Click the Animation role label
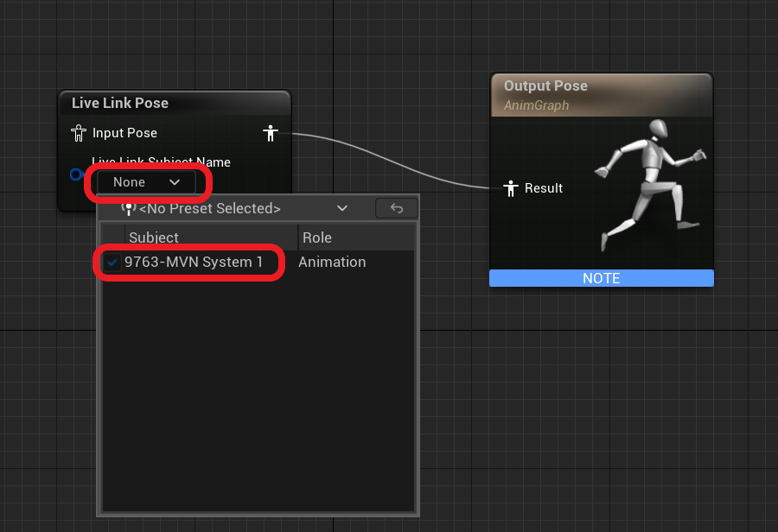The image size is (778, 532). click(x=332, y=262)
